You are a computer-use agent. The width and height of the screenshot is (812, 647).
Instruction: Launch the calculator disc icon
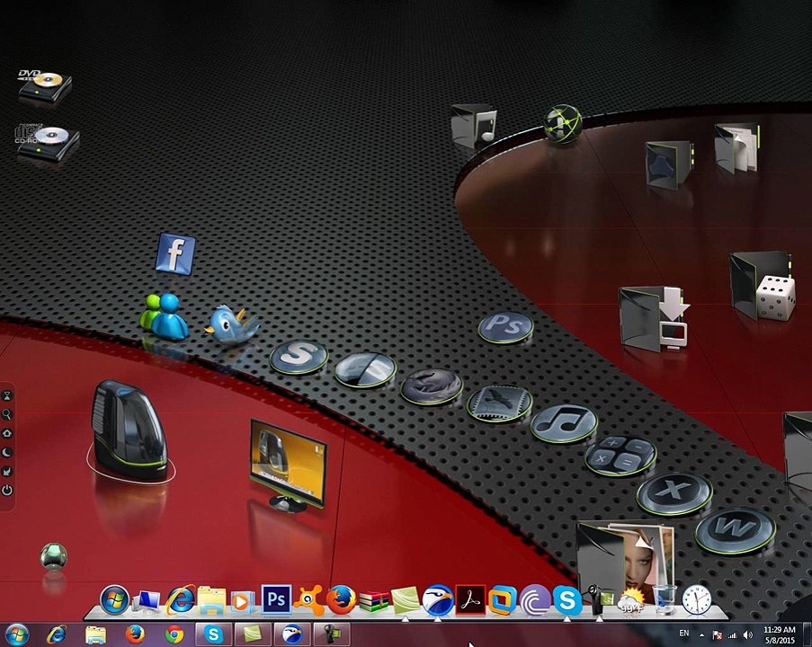(x=620, y=456)
